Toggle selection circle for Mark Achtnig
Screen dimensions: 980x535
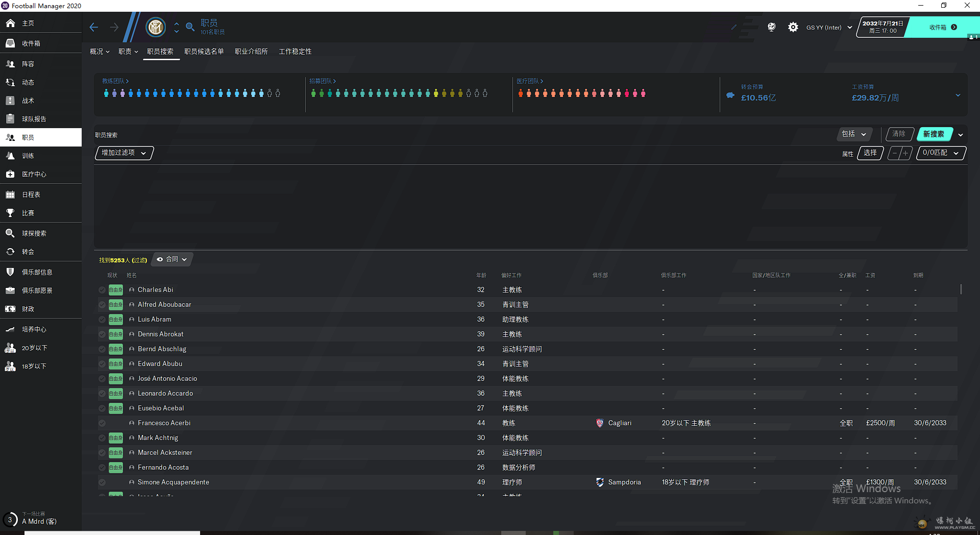tap(102, 438)
